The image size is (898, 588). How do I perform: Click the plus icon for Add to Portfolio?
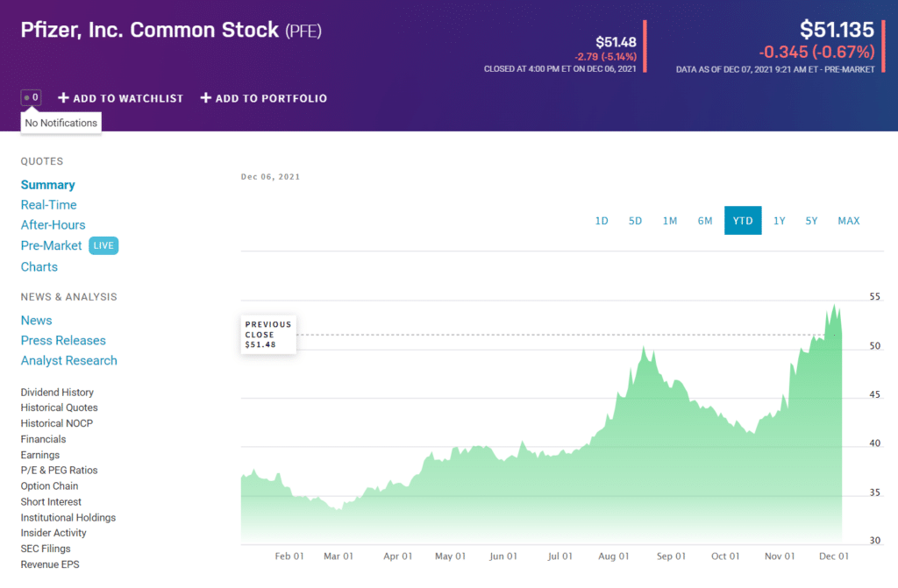(205, 98)
